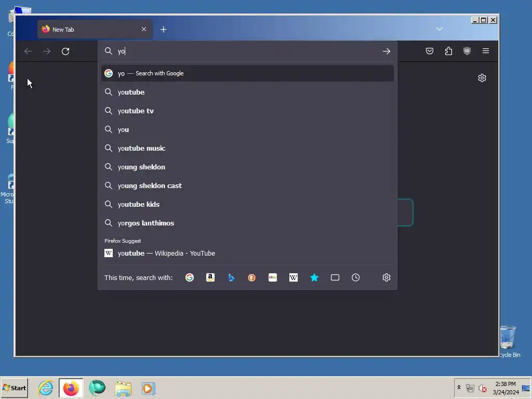The height and width of the screenshot is (399, 532).
Task: Open uBlock Origin shield icon
Action: pos(467,51)
